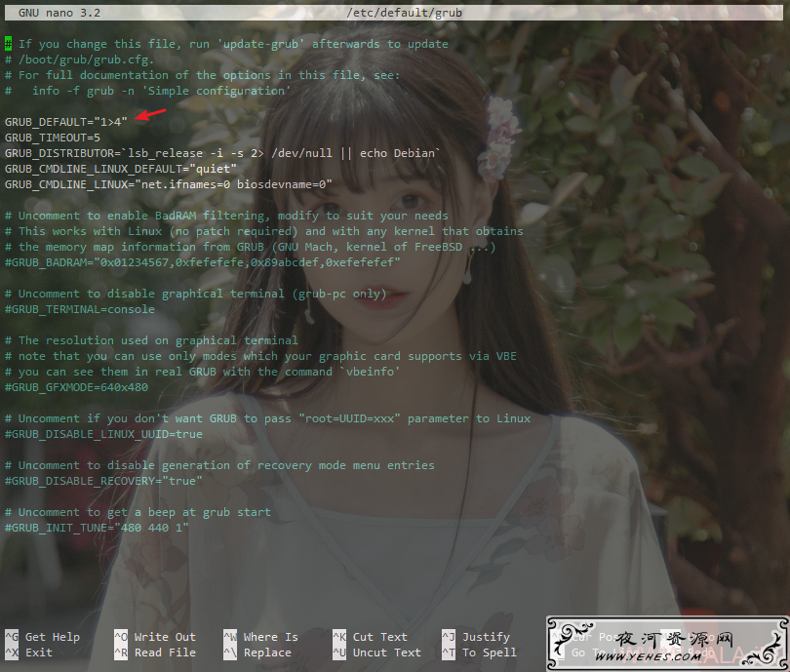This screenshot has width=790, height=672.
Task: Click the comment mentioning 'update-grub' afterwards
Action: (x=226, y=44)
